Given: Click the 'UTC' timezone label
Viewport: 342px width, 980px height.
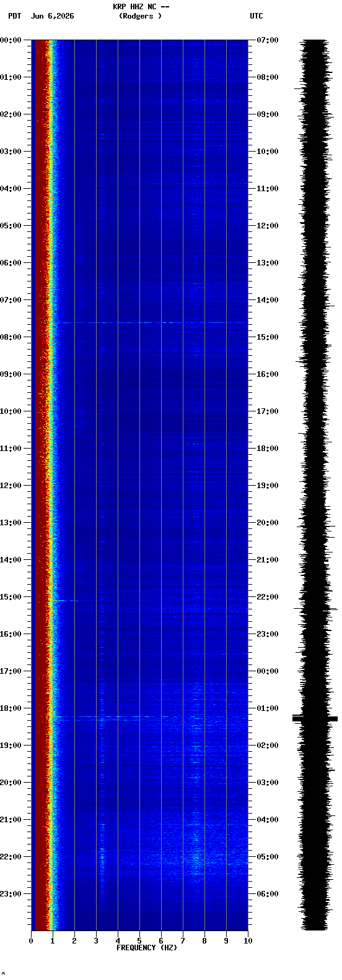Looking at the screenshot, I should tap(256, 16).
